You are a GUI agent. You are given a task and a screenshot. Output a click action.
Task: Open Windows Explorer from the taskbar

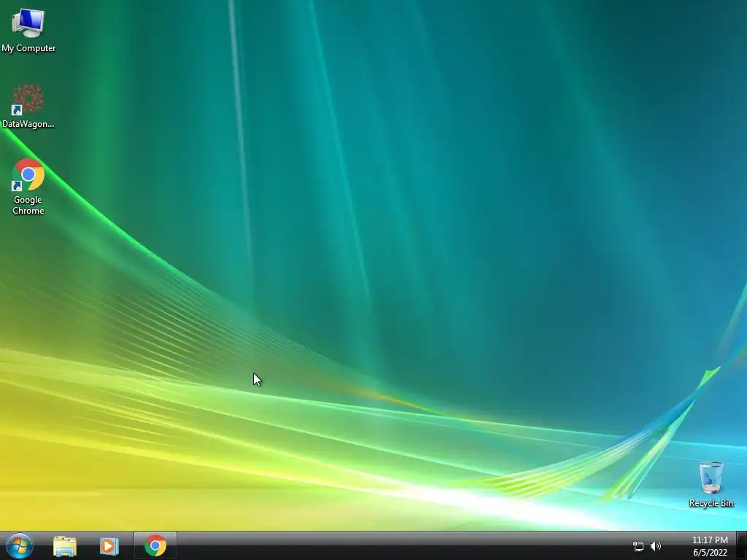[65, 546]
